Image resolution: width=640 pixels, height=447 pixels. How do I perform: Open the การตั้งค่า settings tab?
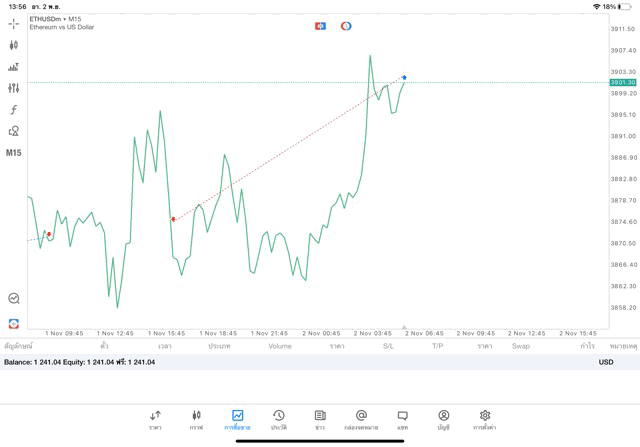[x=485, y=419]
